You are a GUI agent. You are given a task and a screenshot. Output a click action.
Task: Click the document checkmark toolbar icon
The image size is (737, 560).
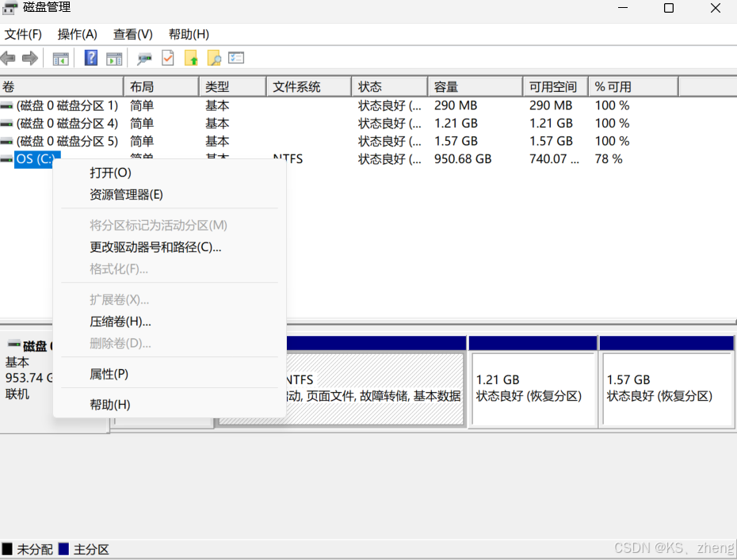coord(168,58)
